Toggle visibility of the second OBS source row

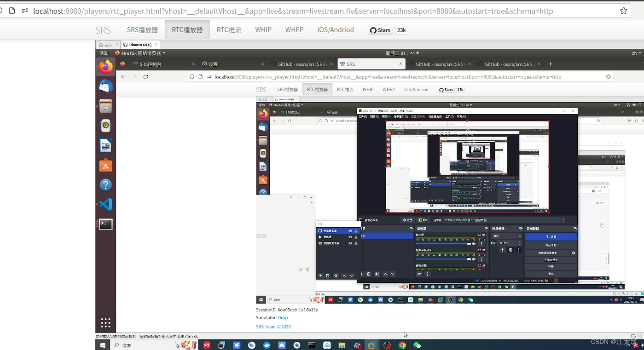pos(350,237)
